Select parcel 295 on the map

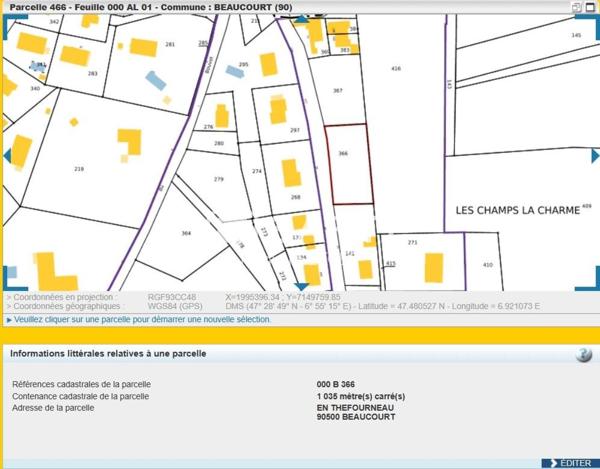(243, 64)
